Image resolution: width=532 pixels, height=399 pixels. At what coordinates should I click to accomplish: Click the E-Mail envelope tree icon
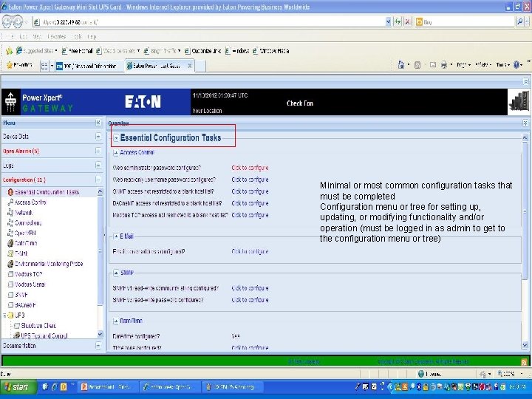10,253
